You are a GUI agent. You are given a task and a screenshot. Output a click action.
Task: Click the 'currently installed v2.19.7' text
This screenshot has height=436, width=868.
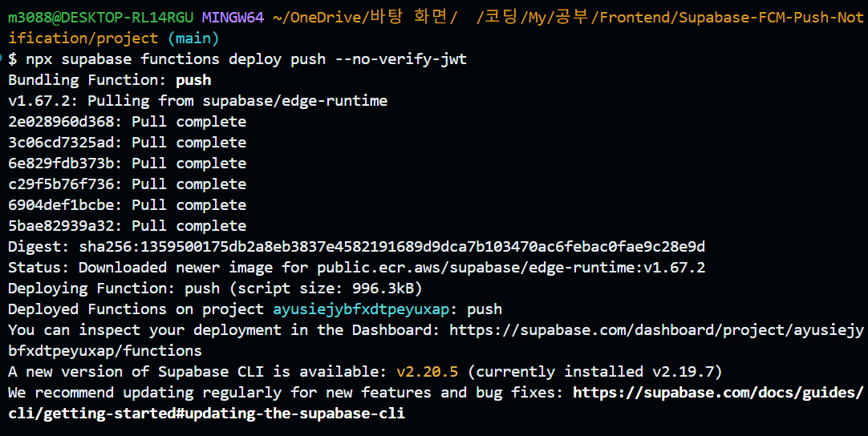[595, 371]
